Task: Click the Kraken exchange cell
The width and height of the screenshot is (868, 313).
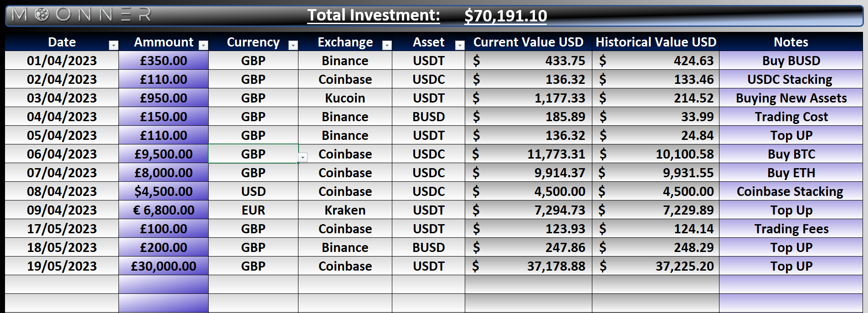Action: pos(345,210)
